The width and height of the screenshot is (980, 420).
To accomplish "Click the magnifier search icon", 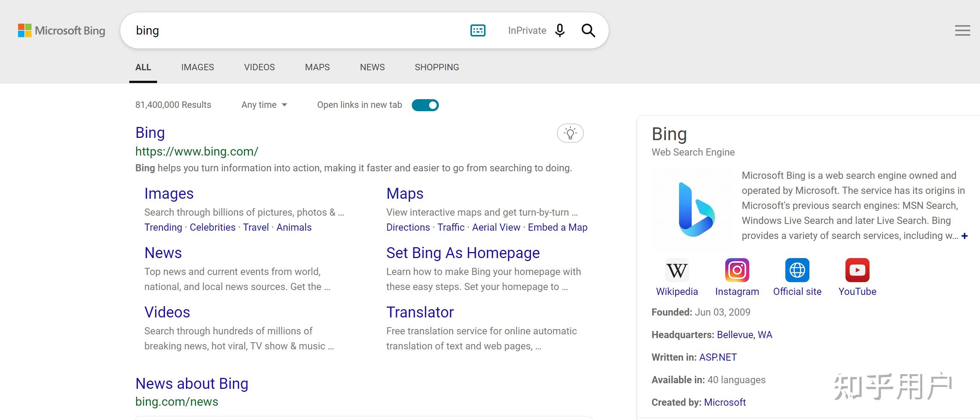I will [x=588, y=30].
